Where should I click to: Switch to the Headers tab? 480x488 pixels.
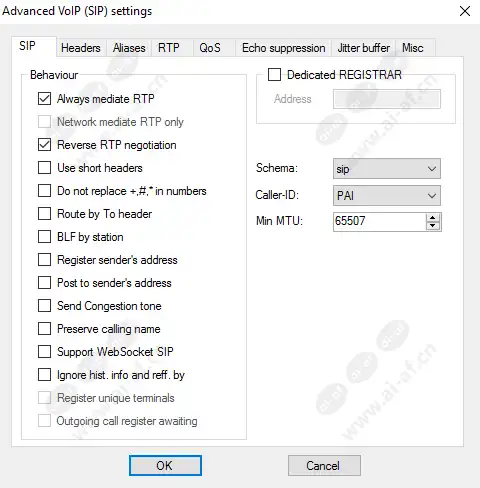81,48
